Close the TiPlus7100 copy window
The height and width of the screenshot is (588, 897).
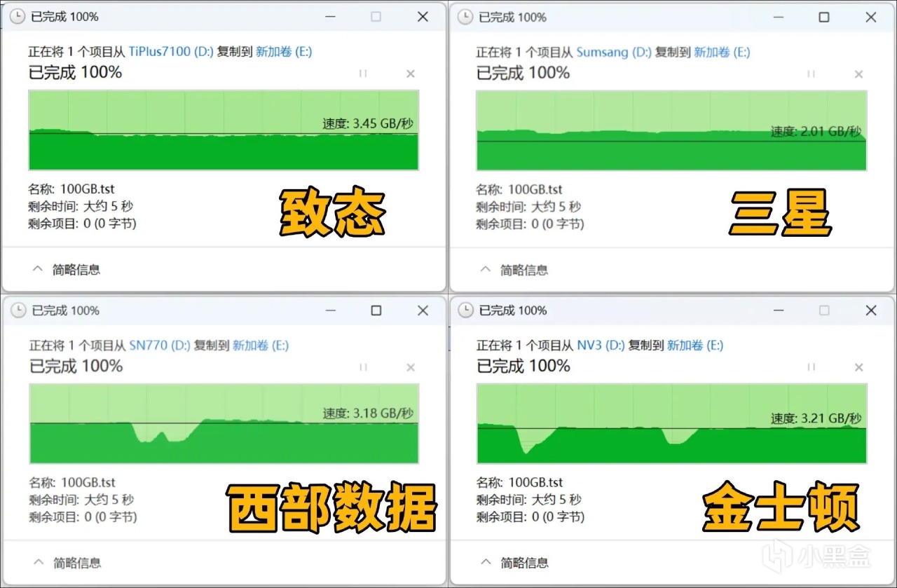click(x=423, y=17)
